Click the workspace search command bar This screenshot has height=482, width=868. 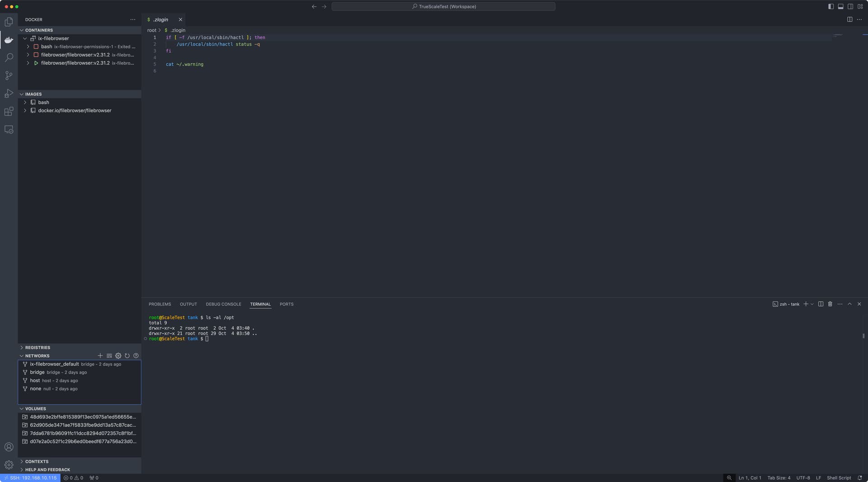(443, 6)
